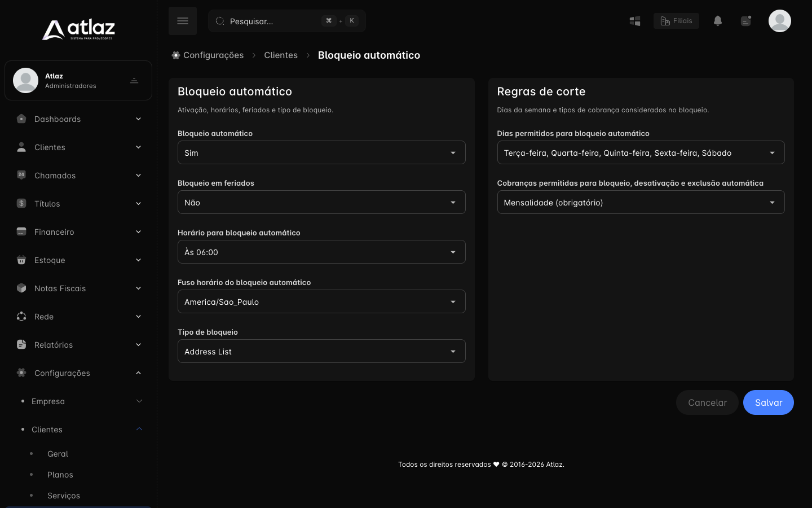Go to Clientes breadcrumb link

pyautogui.click(x=281, y=55)
